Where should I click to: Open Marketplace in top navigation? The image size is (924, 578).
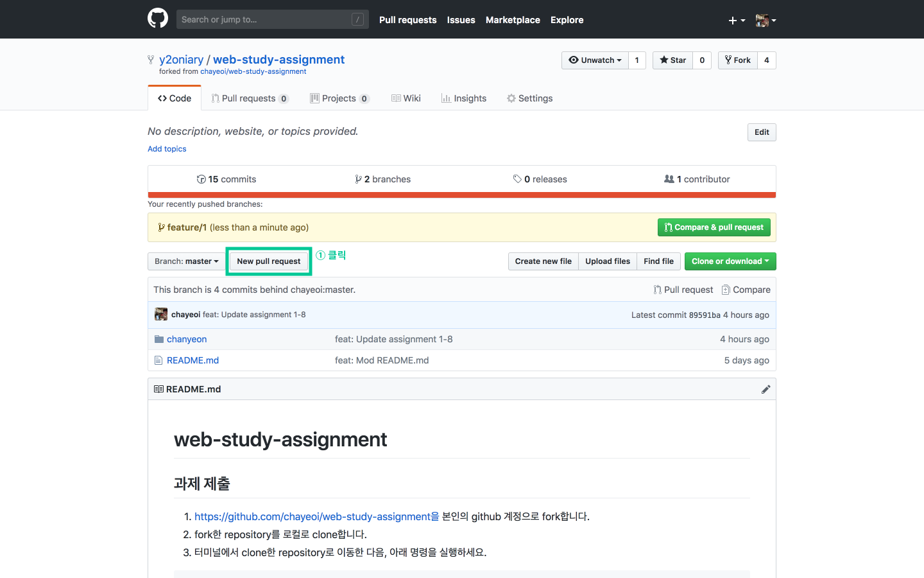coord(513,20)
